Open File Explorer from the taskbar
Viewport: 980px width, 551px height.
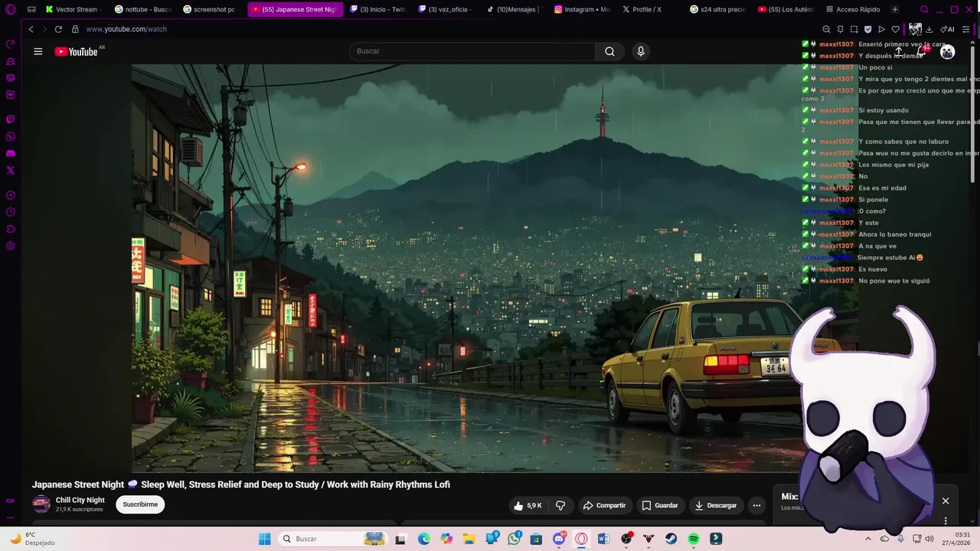tap(469, 539)
